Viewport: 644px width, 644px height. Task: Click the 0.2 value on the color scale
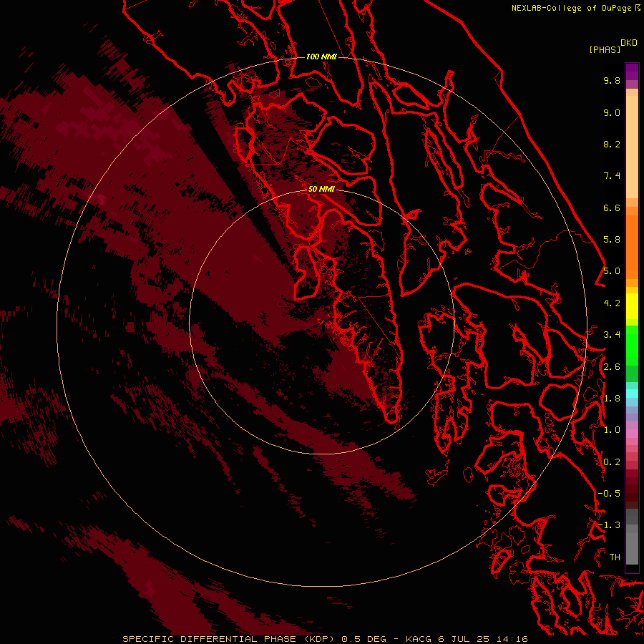tap(612, 462)
